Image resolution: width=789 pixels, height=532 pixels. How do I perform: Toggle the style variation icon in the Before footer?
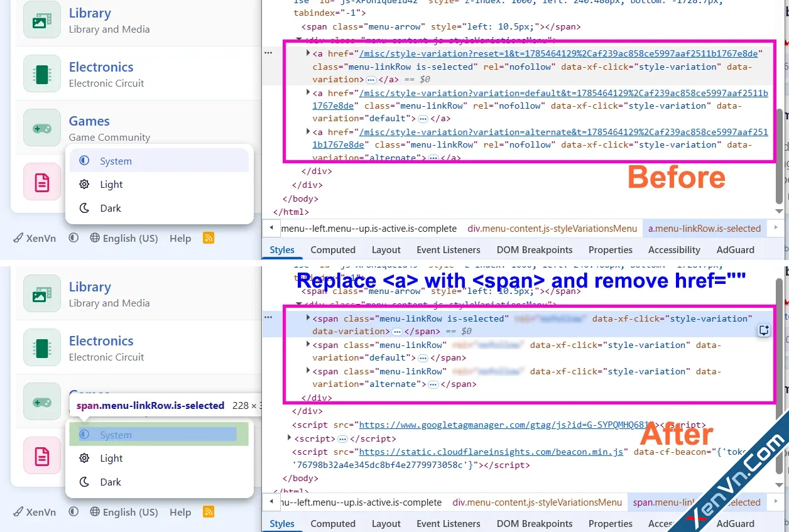tap(73, 238)
